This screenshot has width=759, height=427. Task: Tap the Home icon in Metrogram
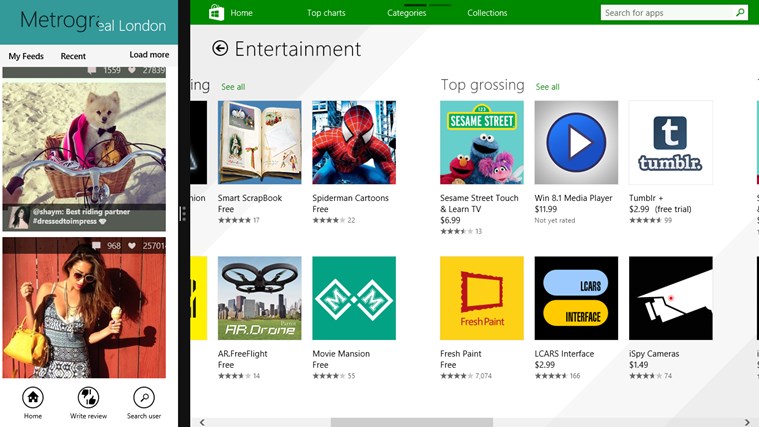[x=33, y=397]
